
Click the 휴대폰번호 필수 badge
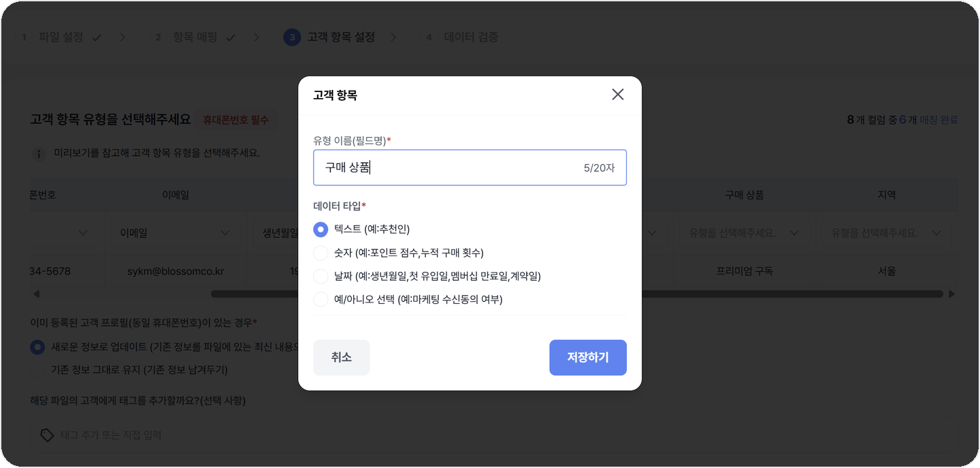tap(236, 120)
